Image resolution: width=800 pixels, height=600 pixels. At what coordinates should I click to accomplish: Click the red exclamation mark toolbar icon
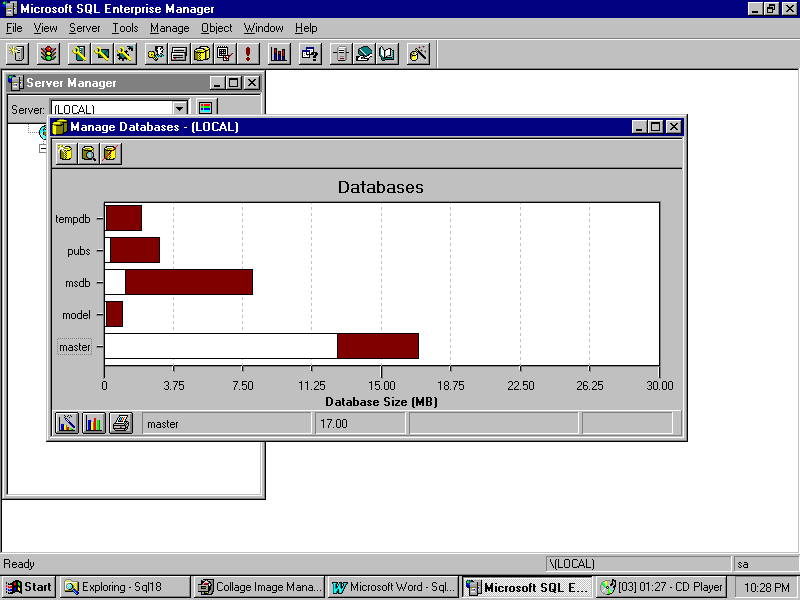click(247, 54)
